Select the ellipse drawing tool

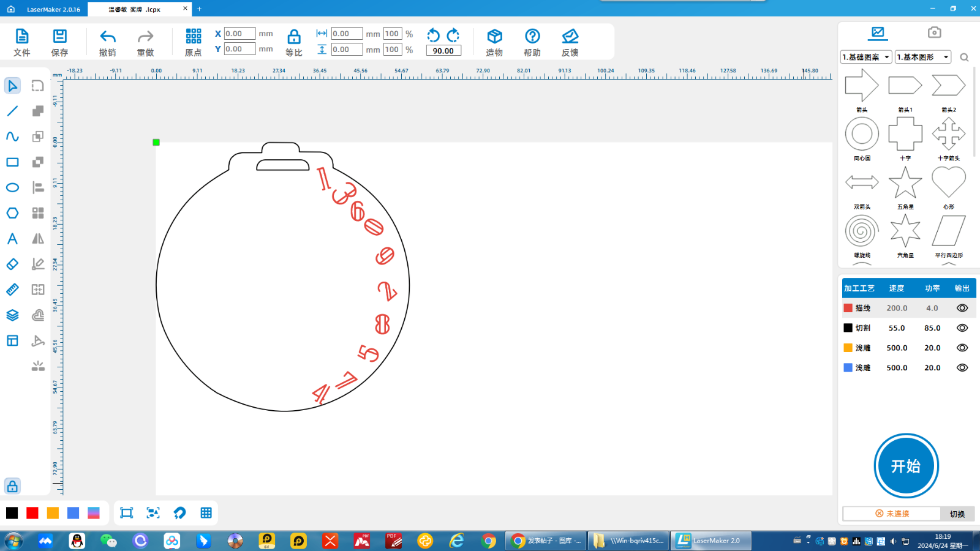click(12, 187)
